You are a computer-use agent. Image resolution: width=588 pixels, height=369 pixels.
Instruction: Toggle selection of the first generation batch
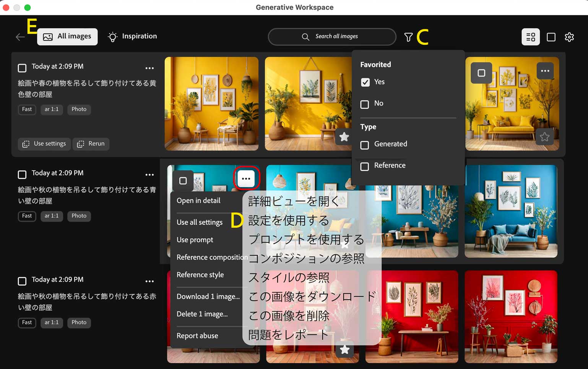[22, 68]
